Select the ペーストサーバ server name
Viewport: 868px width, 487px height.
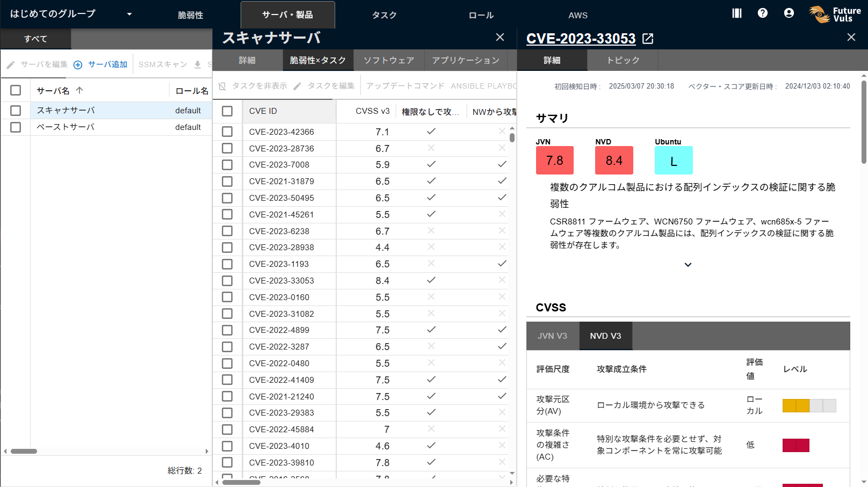click(66, 127)
